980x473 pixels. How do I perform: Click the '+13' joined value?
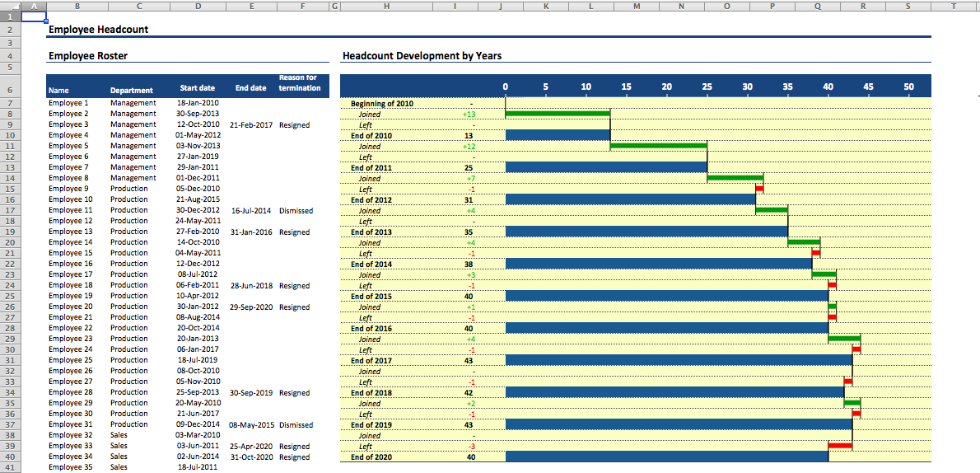coord(469,114)
